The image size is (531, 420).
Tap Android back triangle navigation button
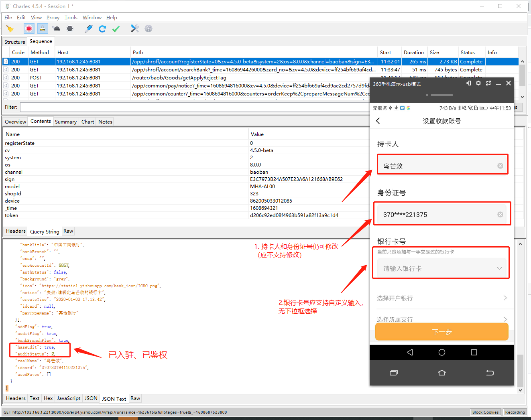[410, 352]
